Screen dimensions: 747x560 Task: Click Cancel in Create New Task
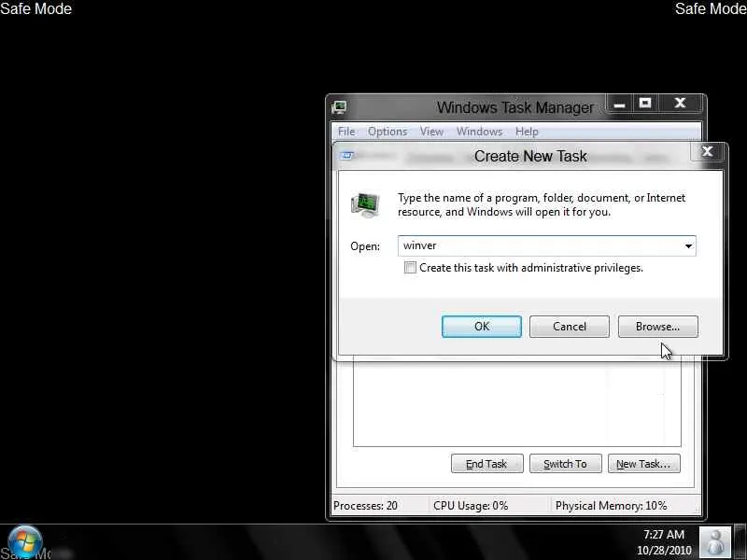click(570, 326)
